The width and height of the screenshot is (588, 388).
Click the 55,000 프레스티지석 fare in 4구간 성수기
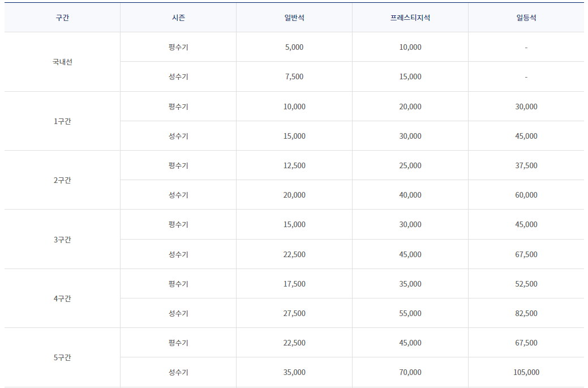[x=410, y=313]
